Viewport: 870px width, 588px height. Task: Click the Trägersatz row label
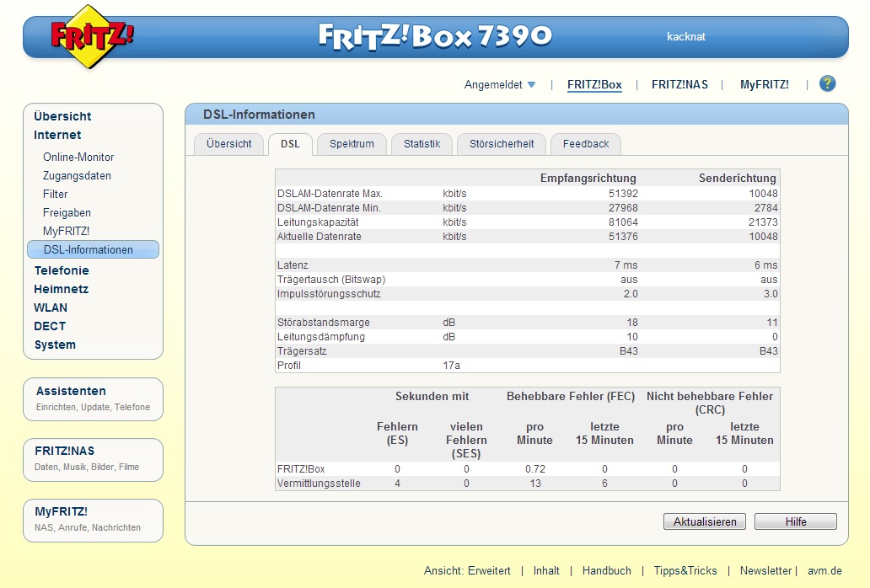coord(302,351)
